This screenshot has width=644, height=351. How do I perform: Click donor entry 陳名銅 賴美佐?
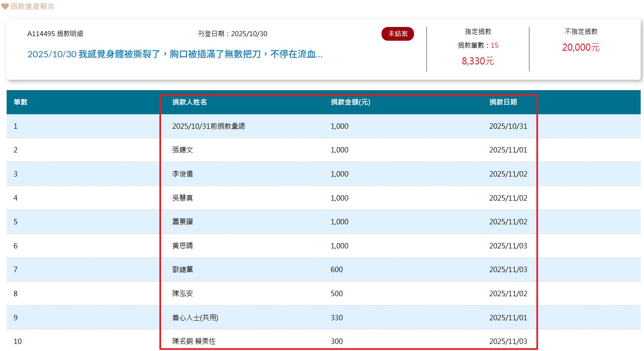[x=194, y=341]
